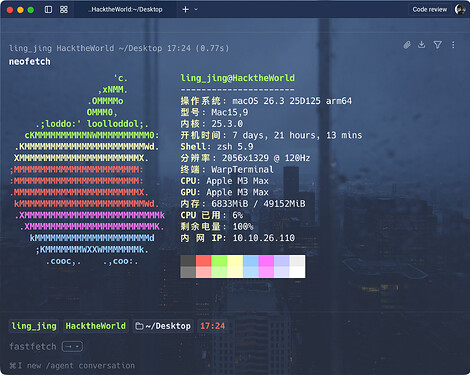Attach the neofetch block as context
Viewport: 470px width, 375px height.
tap(407, 45)
